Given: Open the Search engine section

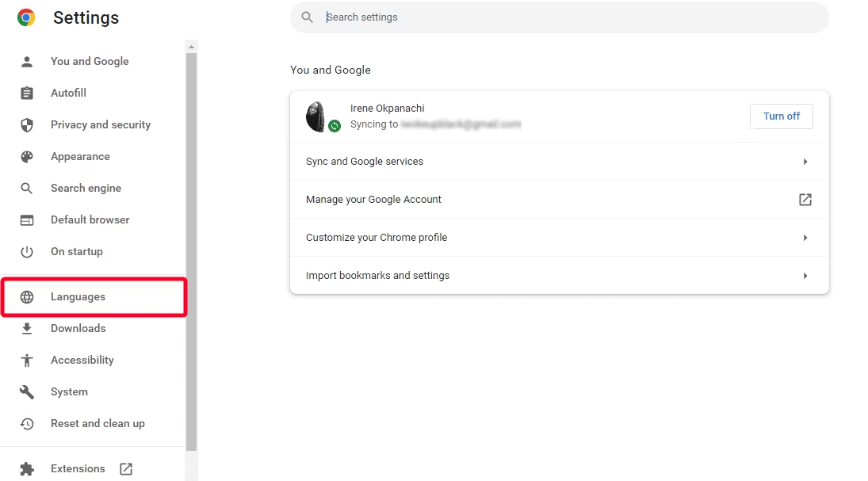Looking at the screenshot, I should 87,188.
